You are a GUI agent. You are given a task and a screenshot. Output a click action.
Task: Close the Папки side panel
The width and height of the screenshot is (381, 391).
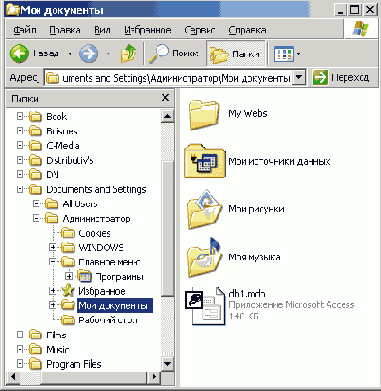[x=165, y=98]
